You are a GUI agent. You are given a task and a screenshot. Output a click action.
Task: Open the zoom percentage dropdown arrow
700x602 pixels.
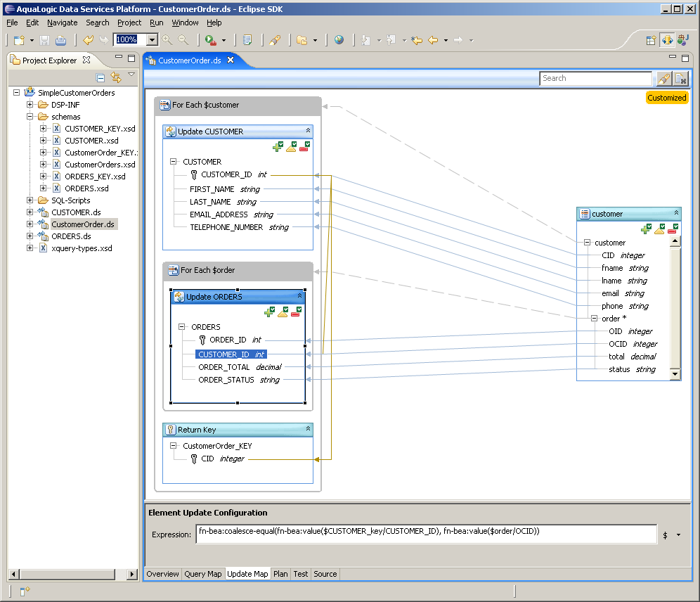(153, 40)
